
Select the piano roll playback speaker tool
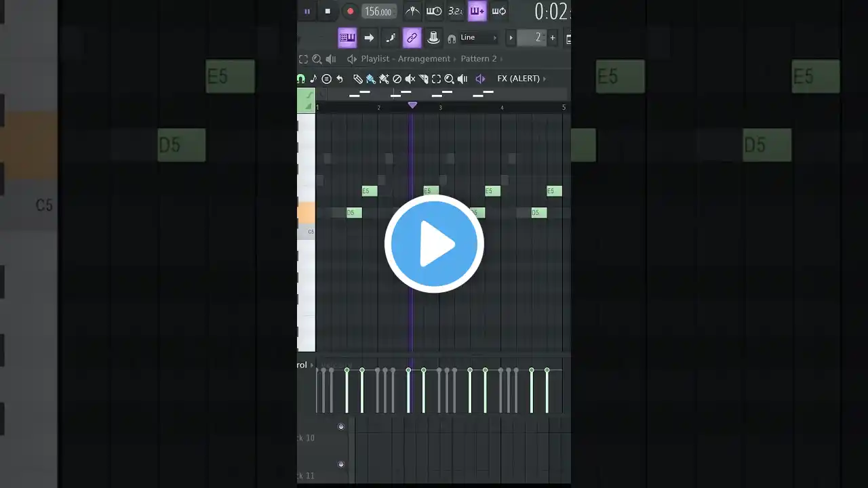[462, 79]
